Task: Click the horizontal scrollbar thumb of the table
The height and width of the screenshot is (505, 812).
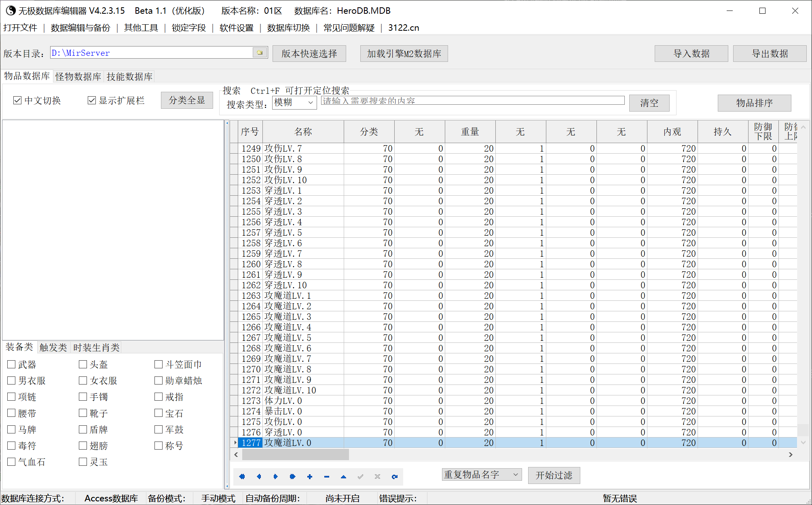Action: click(295, 455)
